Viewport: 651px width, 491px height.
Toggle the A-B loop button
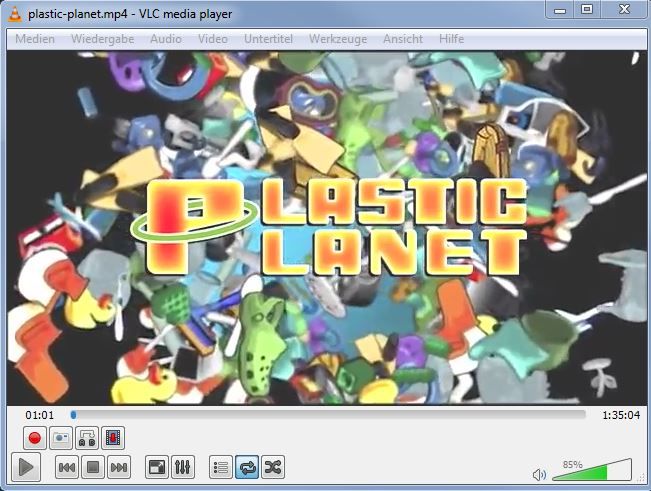pyautogui.click(x=87, y=438)
